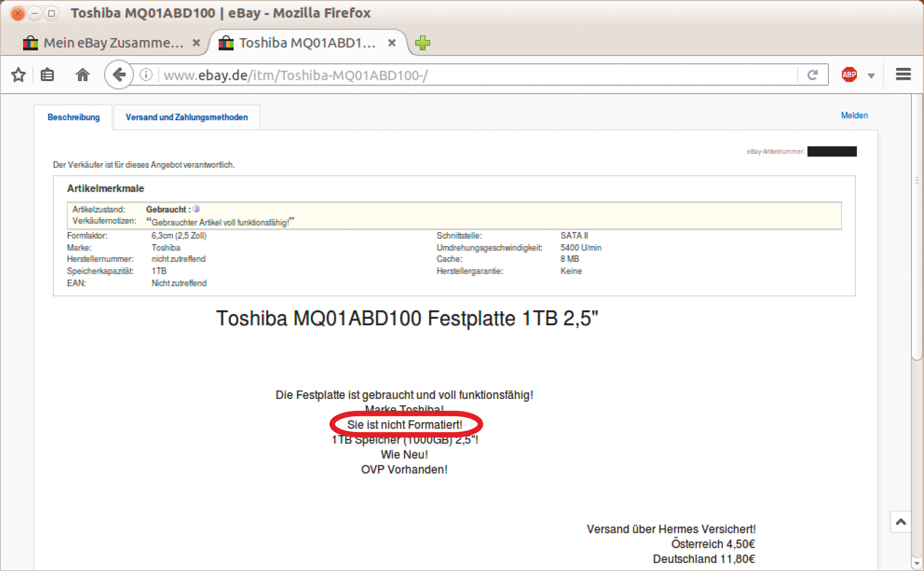Expand the Adblock Plus dropdown arrow
Image resolution: width=924 pixels, height=571 pixels.
(x=871, y=76)
